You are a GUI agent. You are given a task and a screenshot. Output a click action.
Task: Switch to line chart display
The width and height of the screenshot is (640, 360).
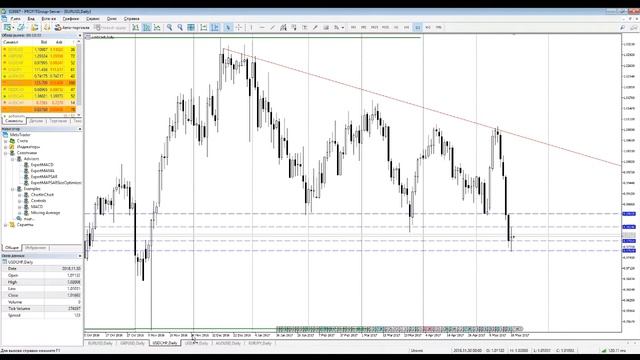point(157,27)
